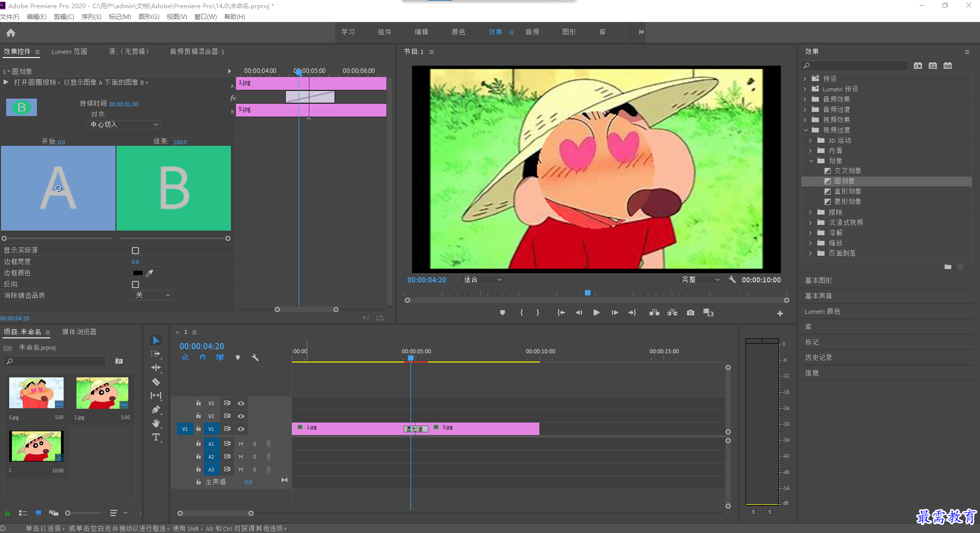Pick border color with eyedropper
Image resolution: width=980 pixels, height=533 pixels.
coord(150,273)
